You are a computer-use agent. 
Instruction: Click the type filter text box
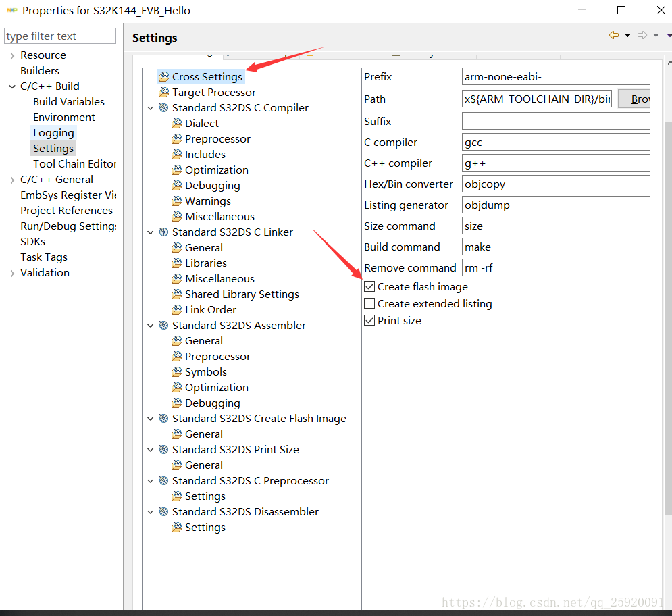point(60,36)
